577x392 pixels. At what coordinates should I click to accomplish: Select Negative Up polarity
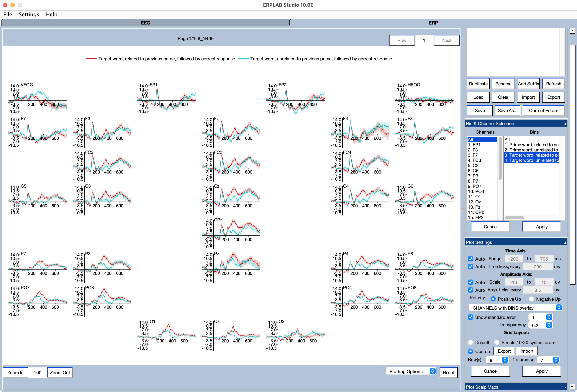click(531, 299)
